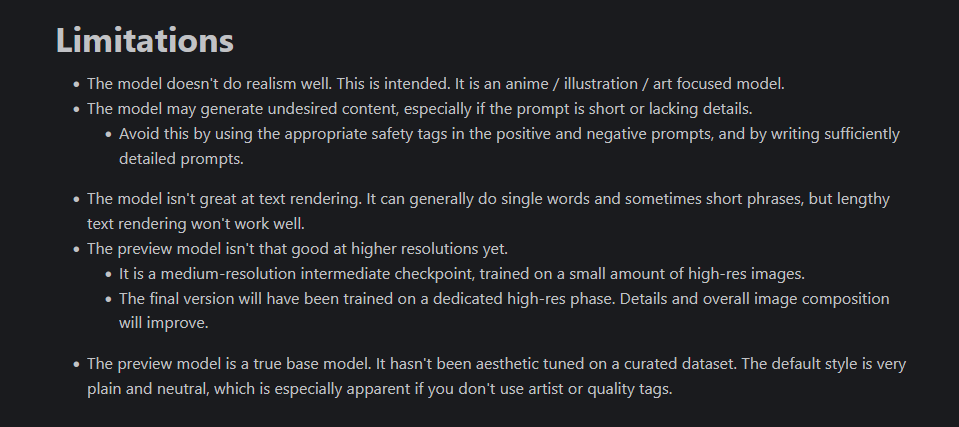Click the words "curated dataset"
Screen dimensions: 959x427
click(643, 364)
